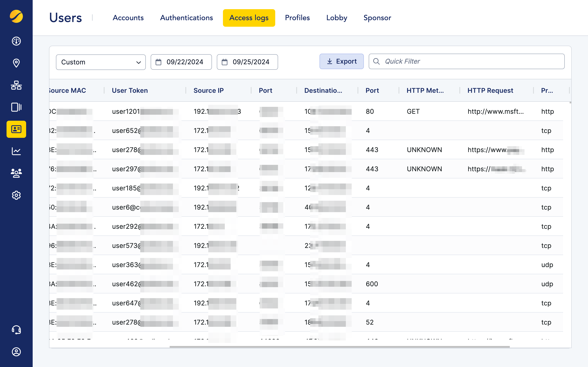
Task: Click the team members icon in sidebar
Action: pos(16,173)
